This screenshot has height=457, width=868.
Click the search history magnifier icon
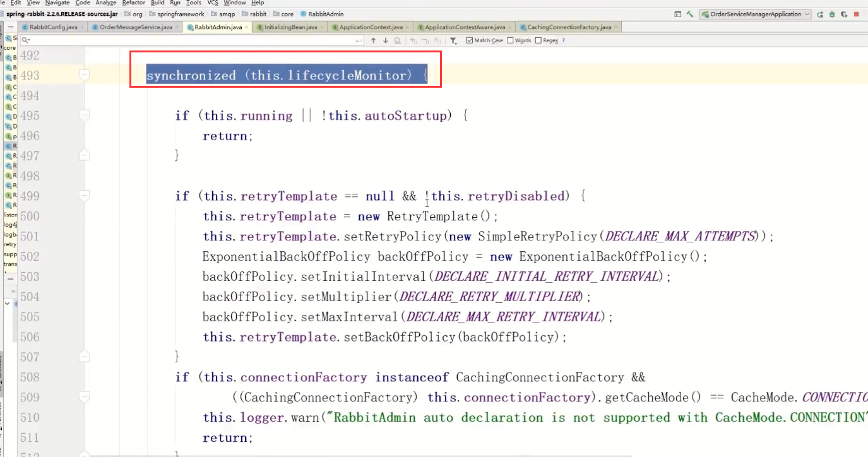[26, 40]
